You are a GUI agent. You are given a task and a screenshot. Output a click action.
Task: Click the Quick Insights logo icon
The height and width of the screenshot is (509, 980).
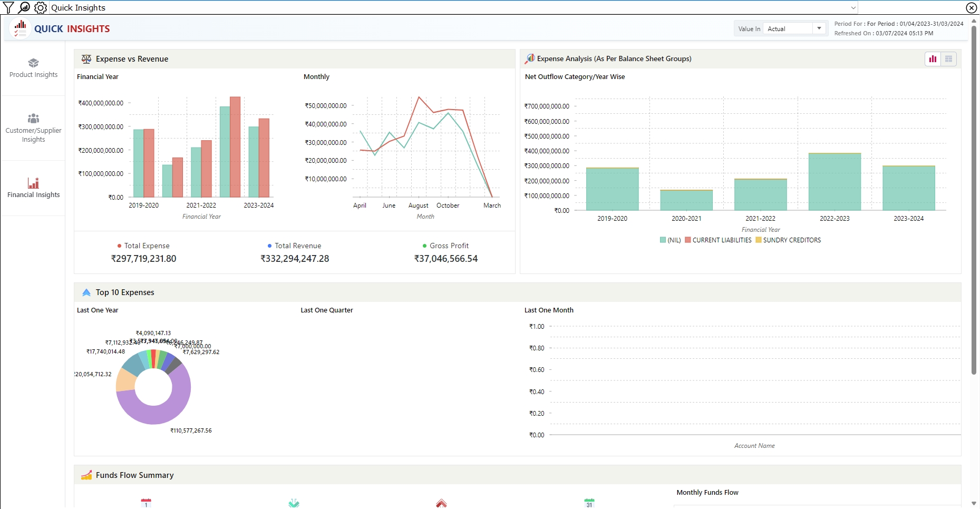[x=20, y=28]
